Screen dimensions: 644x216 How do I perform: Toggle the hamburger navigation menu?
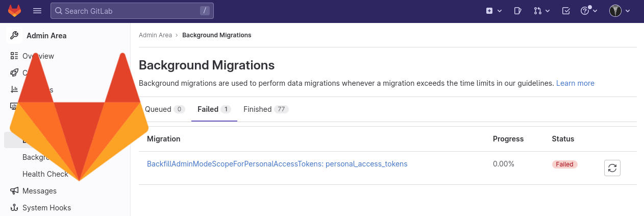pyautogui.click(x=37, y=11)
